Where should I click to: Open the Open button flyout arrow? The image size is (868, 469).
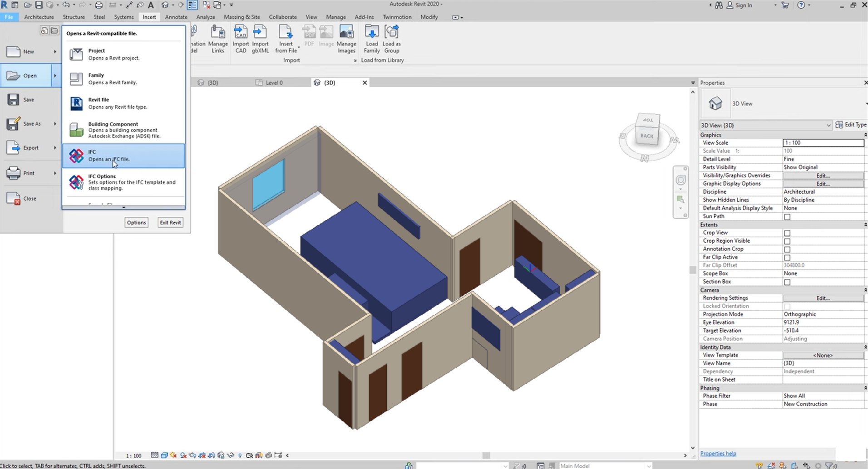55,75
